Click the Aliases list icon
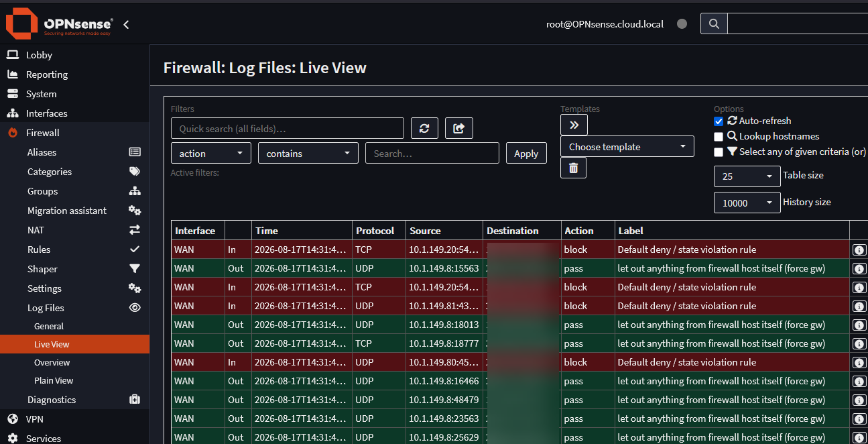Image resolution: width=868 pixels, height=444 pixels. [135, 152]
